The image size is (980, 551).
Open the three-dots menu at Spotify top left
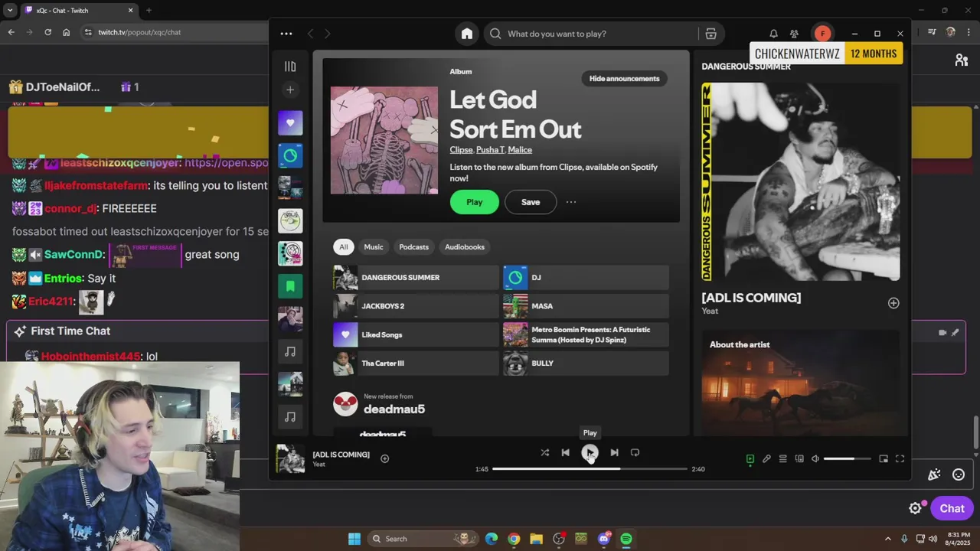[286, 34]
